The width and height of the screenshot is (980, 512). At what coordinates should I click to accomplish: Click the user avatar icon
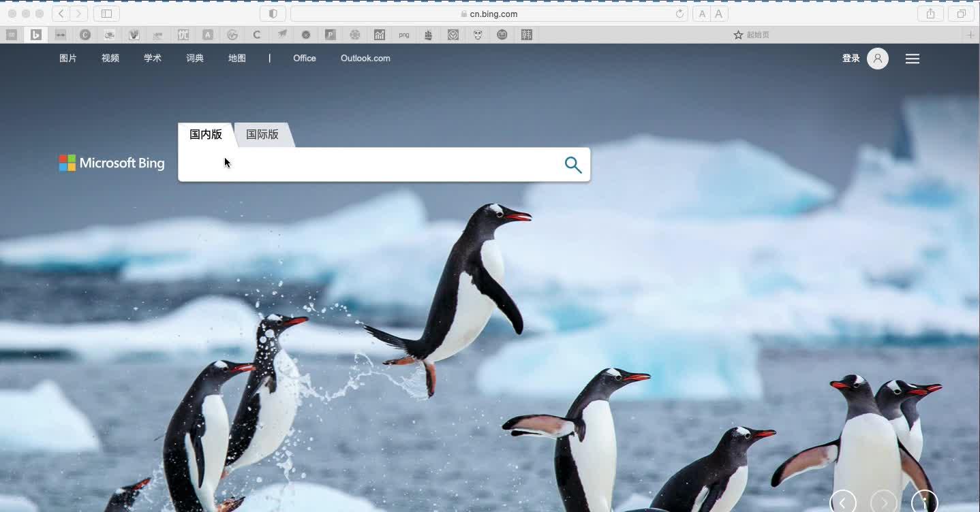[878, 59]
